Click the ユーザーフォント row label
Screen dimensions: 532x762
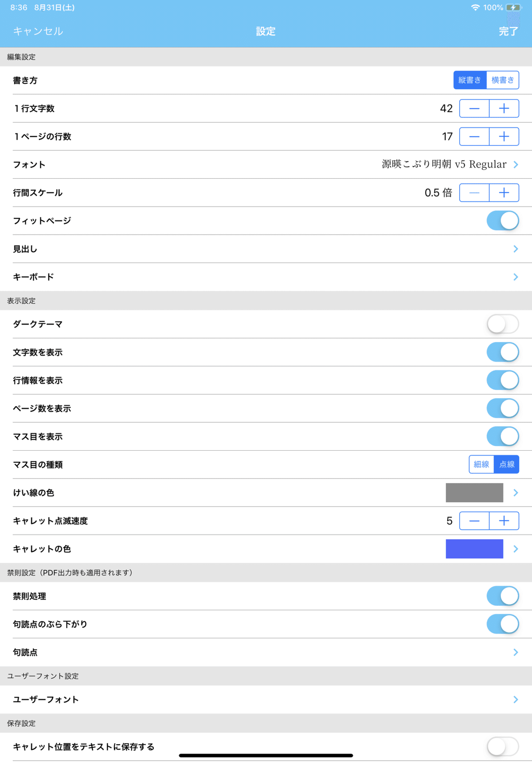[x=46, y=699]
